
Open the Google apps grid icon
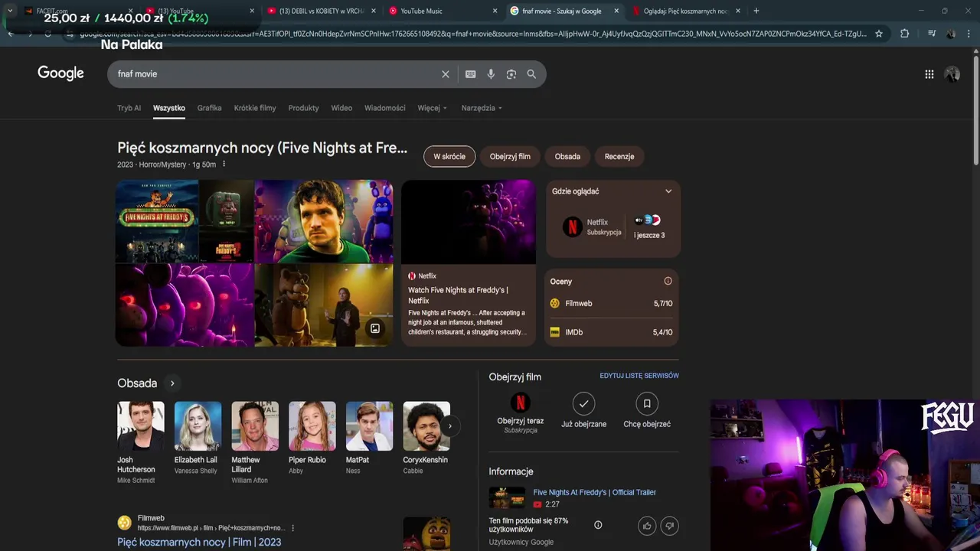point(929,74)
